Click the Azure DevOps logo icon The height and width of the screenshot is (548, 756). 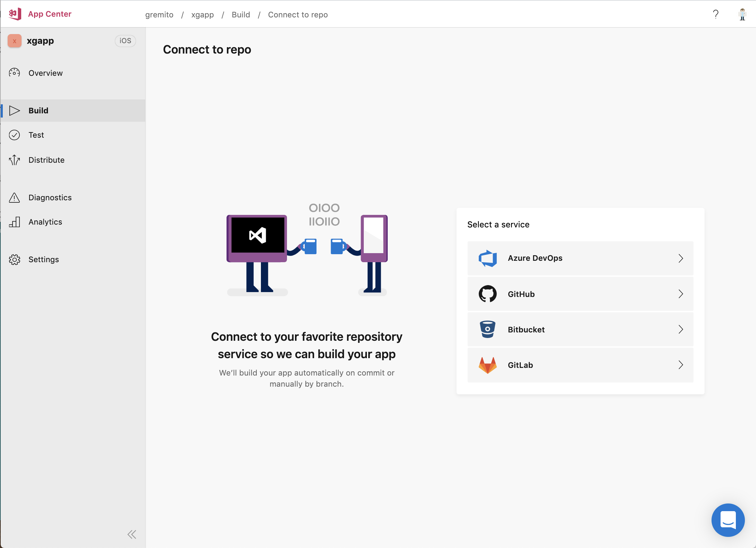click(x=487, y=258)
